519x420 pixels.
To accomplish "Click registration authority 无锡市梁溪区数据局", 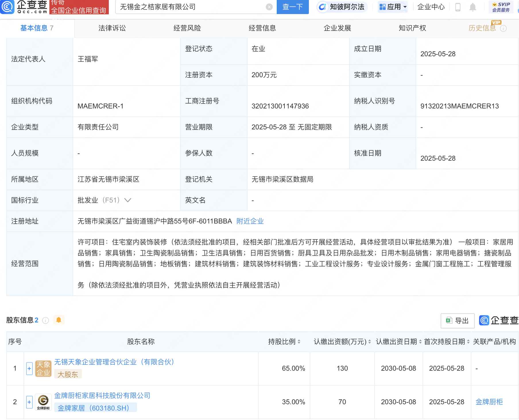I will 282,179.
